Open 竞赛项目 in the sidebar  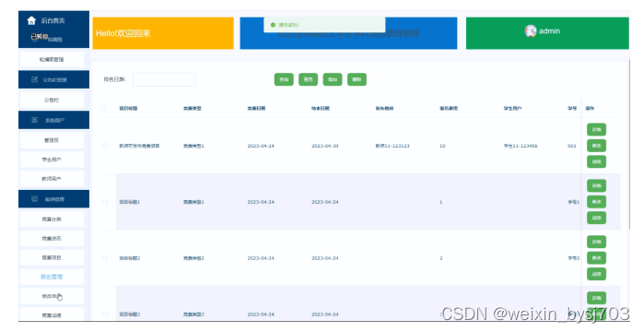52,257
